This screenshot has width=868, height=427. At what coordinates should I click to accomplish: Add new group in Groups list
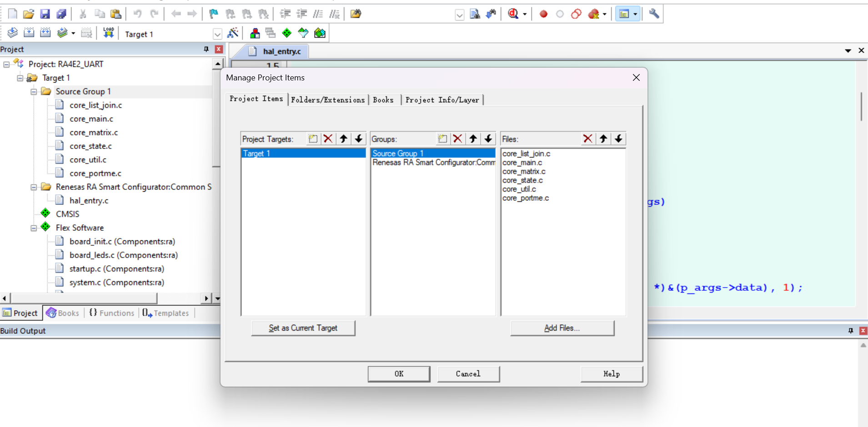coord(442,139)
